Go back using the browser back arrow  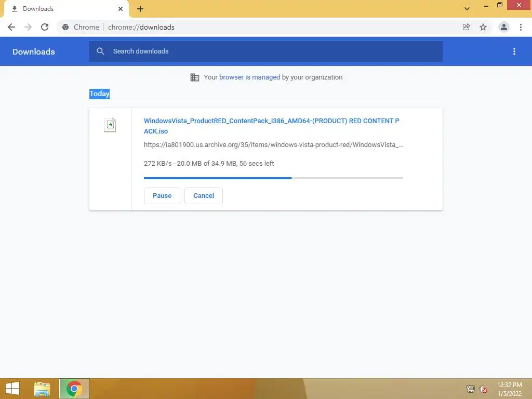(x=11, y=27)
